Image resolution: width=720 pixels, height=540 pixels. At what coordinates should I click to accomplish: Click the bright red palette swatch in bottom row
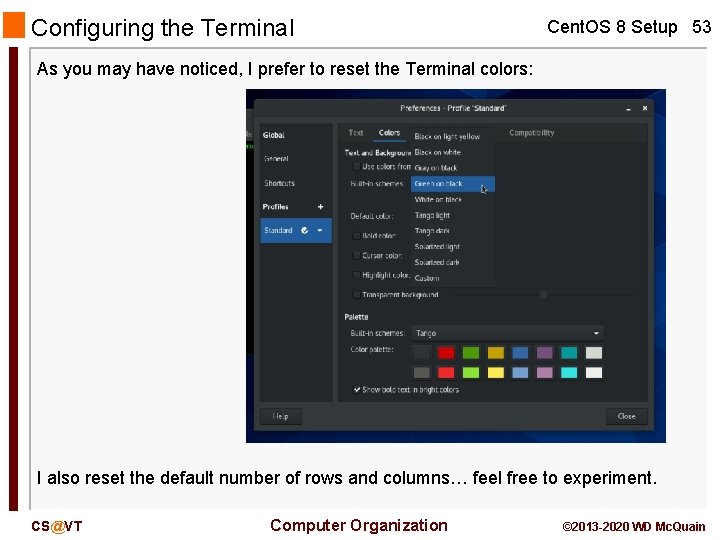click(446, 372)
